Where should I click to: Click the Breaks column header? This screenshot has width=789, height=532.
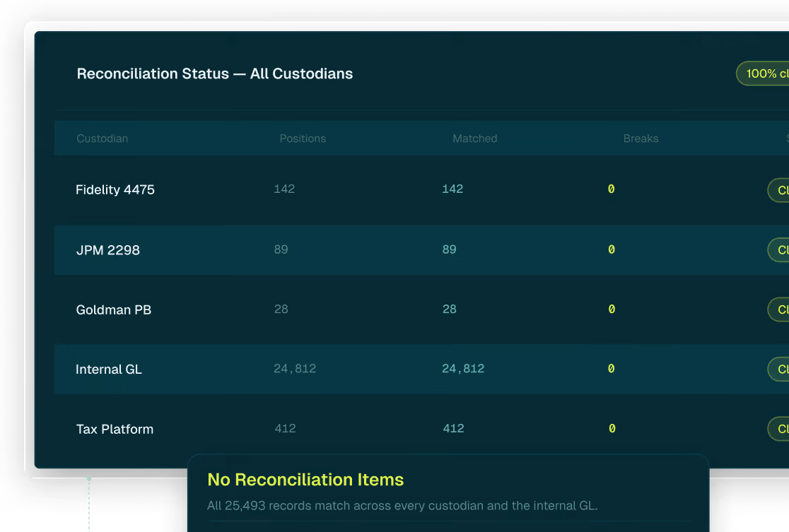coord(641,138)
